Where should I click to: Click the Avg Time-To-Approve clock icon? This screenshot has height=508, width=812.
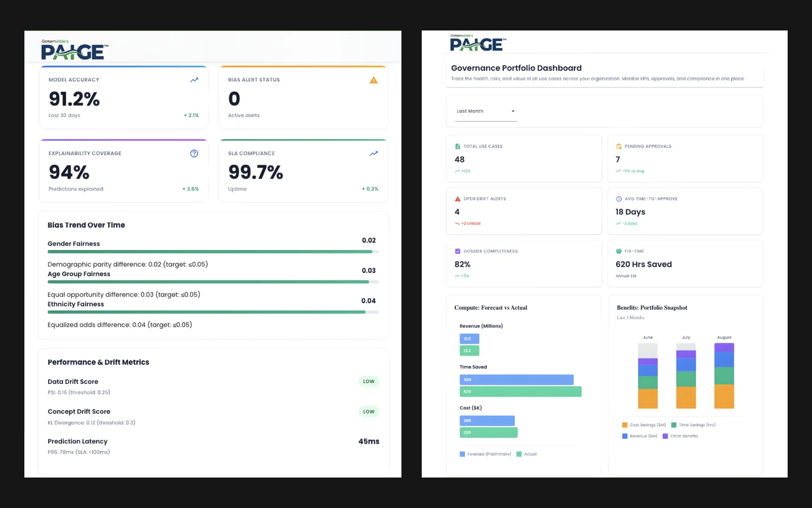(619, 199)
